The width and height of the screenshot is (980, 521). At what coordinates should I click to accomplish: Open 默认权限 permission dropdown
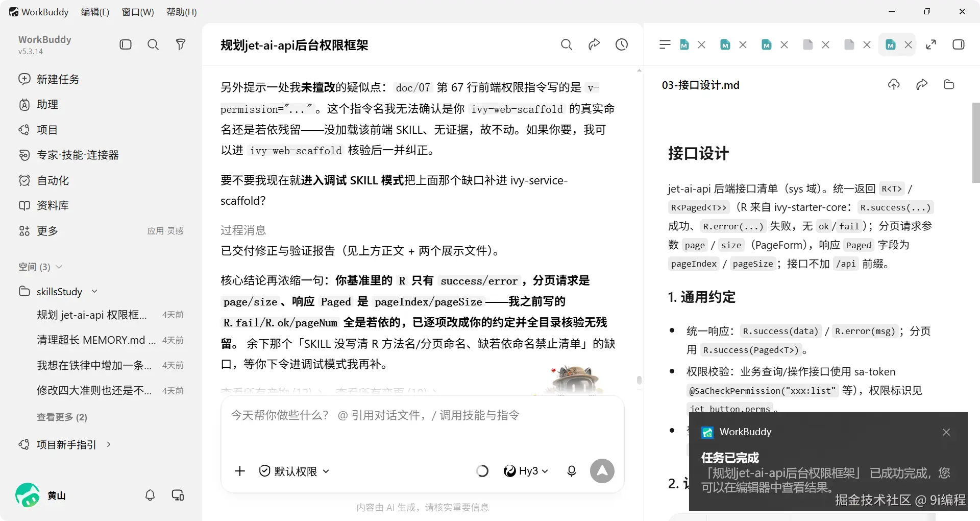pyautogui.click(x=295, y=471)
